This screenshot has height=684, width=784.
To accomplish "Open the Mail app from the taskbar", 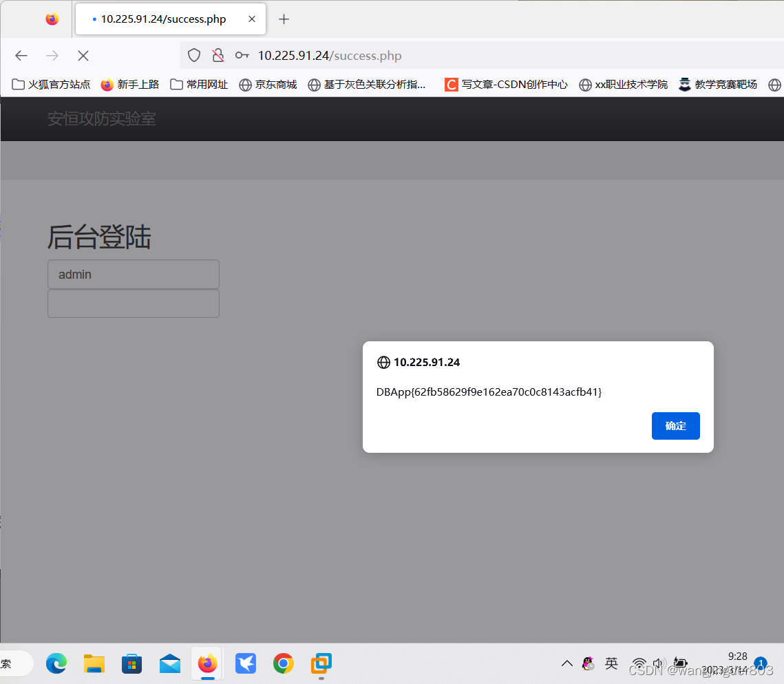I will (x=169, y=663).
